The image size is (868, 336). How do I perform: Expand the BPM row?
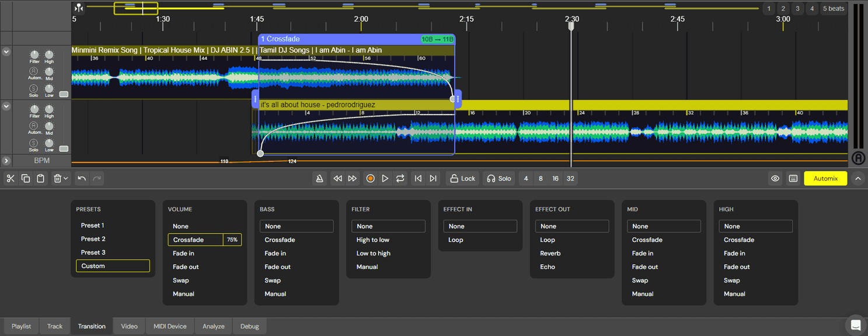tap(6, 161)
